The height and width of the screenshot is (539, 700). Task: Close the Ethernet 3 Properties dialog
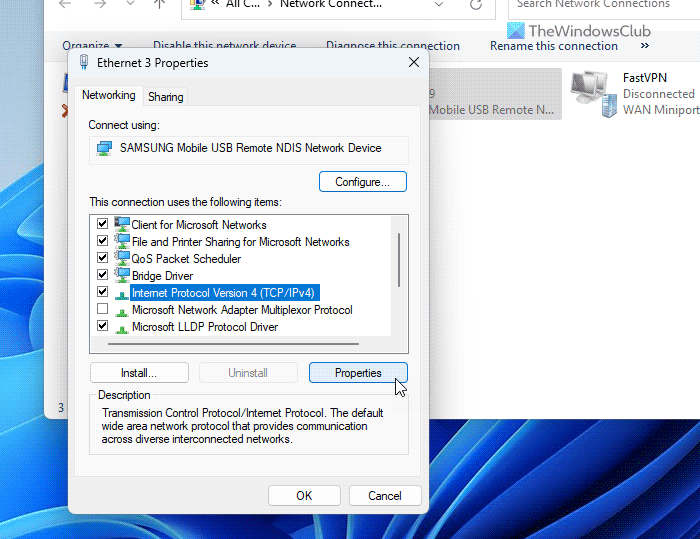414,62
